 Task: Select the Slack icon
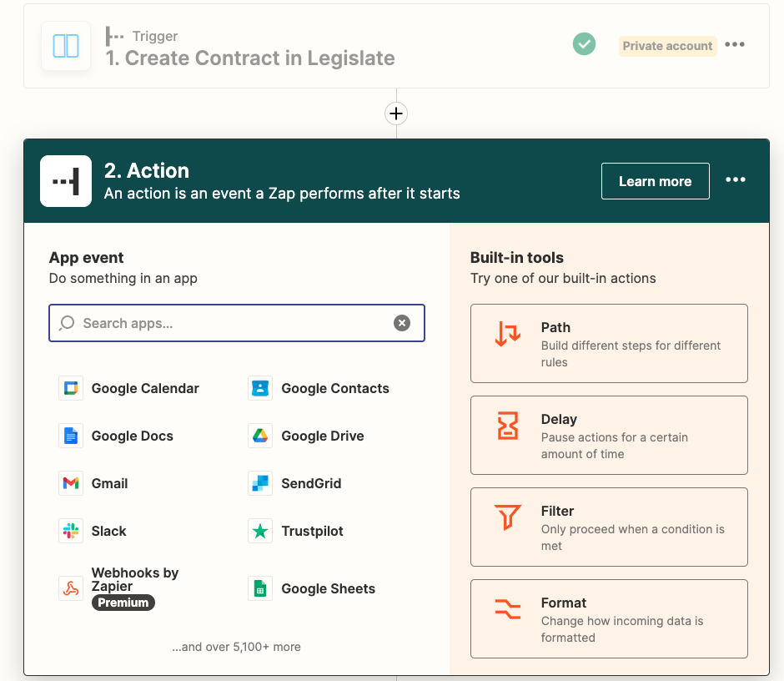[71, 531]
